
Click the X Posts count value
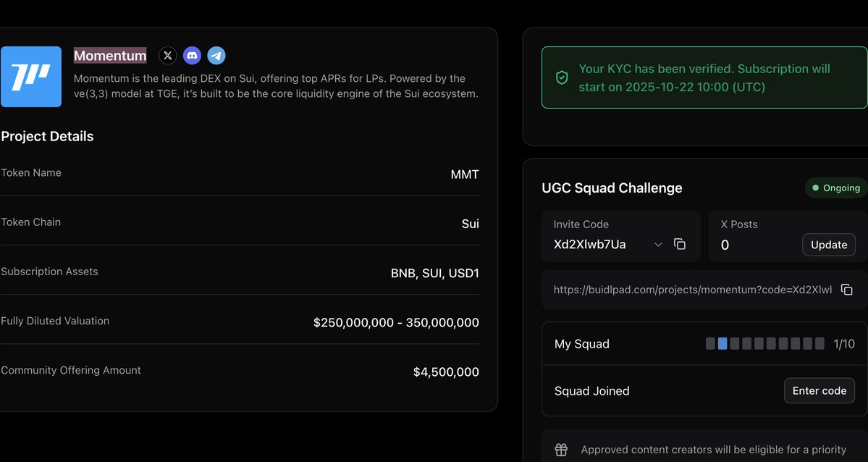[x=725, y=245]
